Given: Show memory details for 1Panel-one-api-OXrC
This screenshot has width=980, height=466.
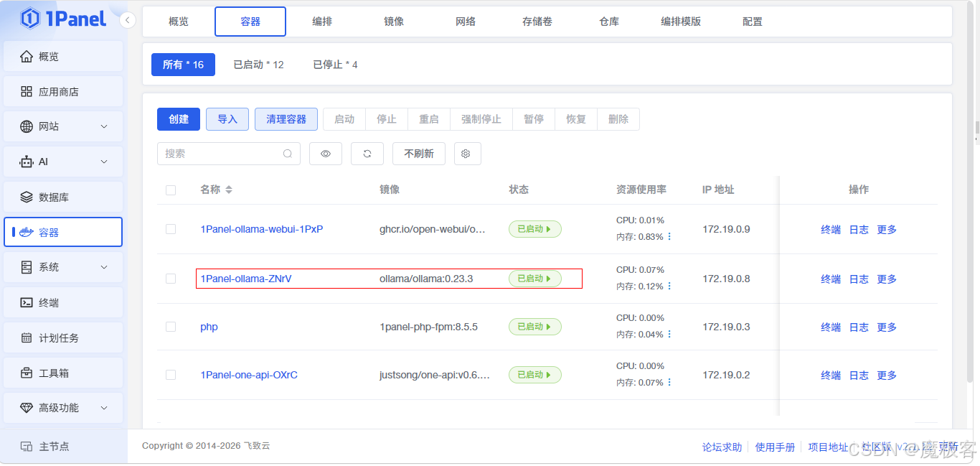Looking at the screenshot, I should click(x=669, y=382).
